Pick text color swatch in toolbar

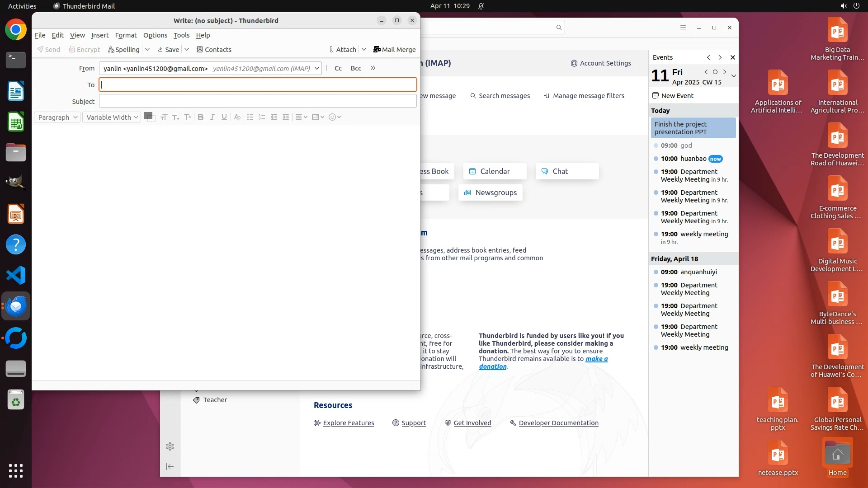(147, 115)
